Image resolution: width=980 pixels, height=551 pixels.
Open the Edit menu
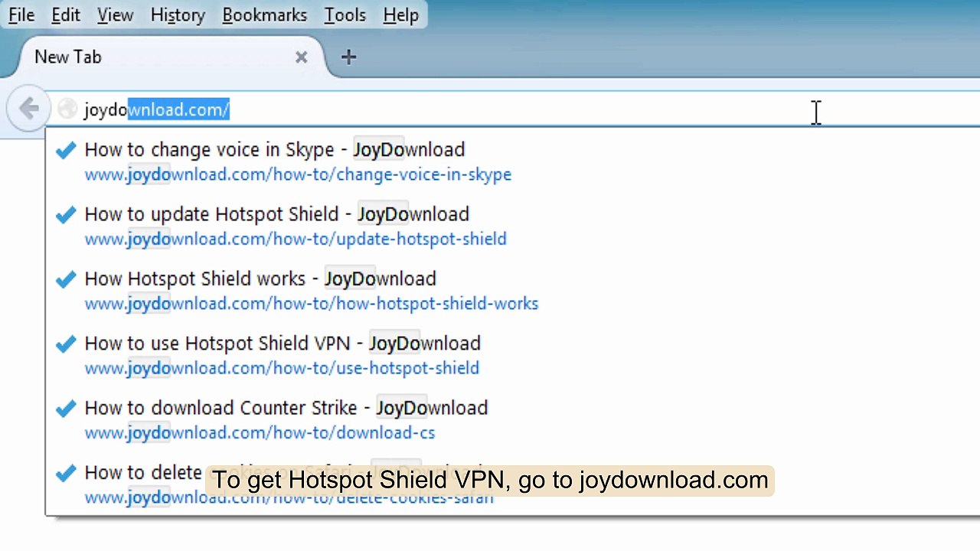(x=66, y=15)
